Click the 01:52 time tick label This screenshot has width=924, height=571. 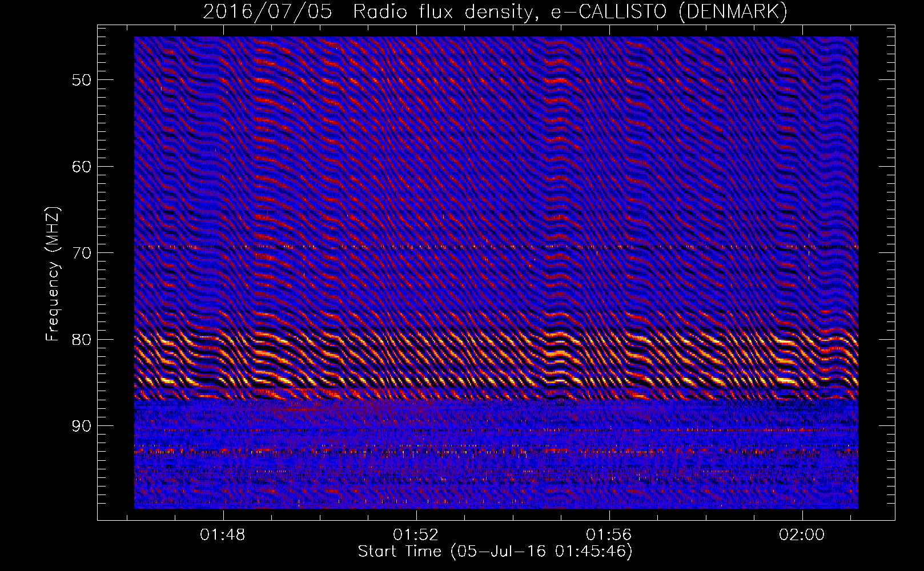[416, 534]
